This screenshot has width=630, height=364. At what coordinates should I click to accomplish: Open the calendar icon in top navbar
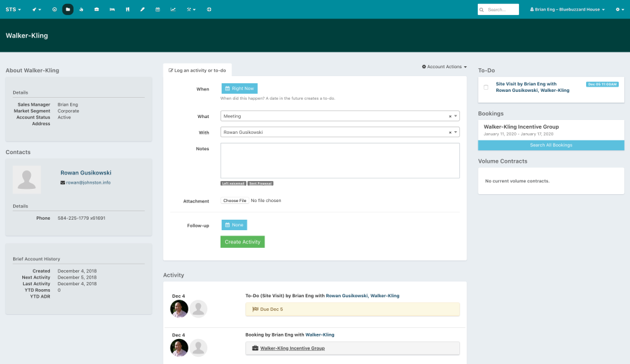(157, 9)
